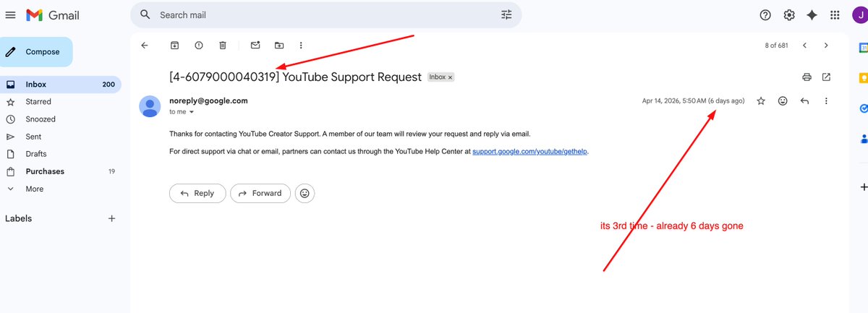Open email in new window
Screen dimensions: 868x313
tap(827, 77)
